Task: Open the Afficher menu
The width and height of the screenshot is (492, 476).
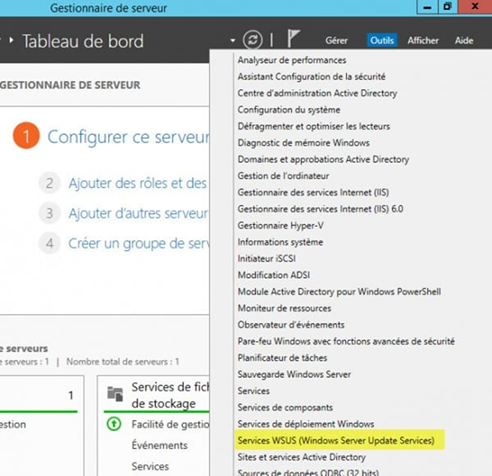Action: (423, 41)
